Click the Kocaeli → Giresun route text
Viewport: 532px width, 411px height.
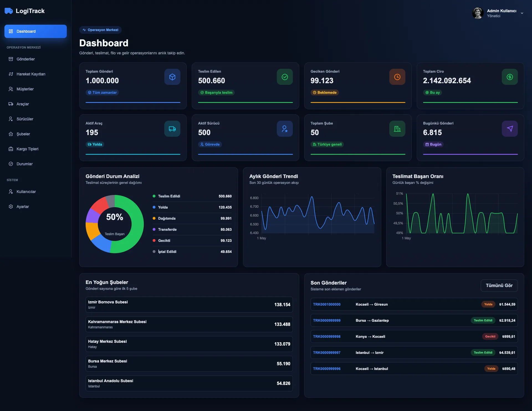(372, 305)
